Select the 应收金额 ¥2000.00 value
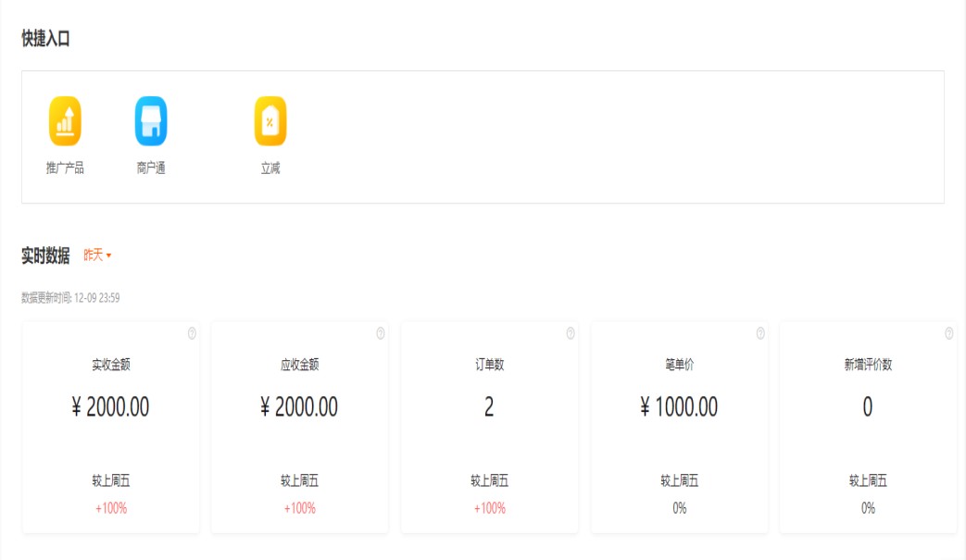The height and width of the screenshot is (560, 966). (x=299, y=407)
